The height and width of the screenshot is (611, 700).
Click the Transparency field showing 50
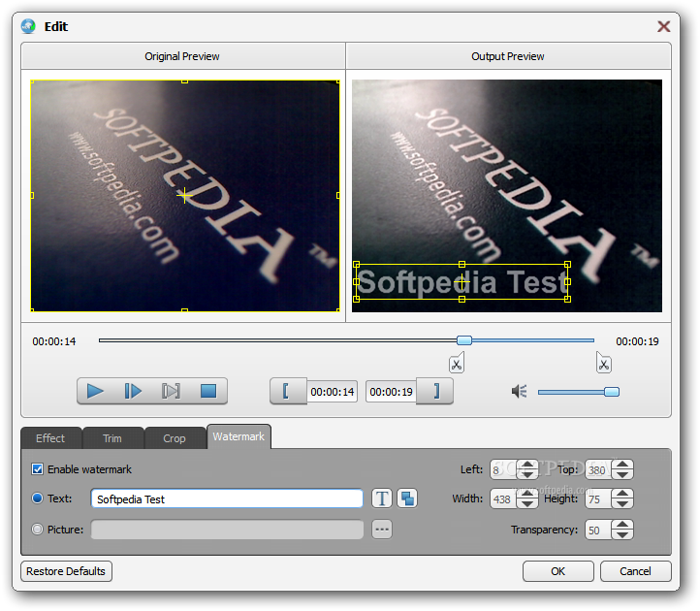pyautogui.click(x=598, y=530)
